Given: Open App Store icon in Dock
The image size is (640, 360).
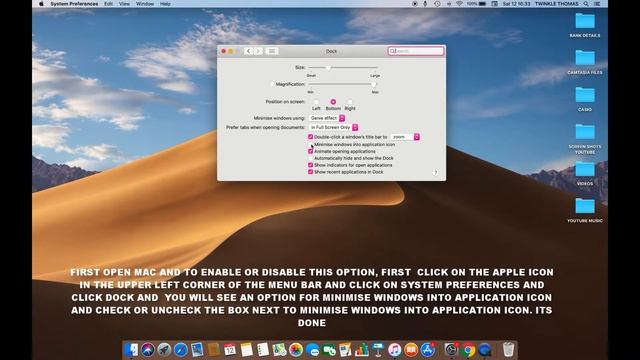Looking at the screenshot, I should click(427, 350).
